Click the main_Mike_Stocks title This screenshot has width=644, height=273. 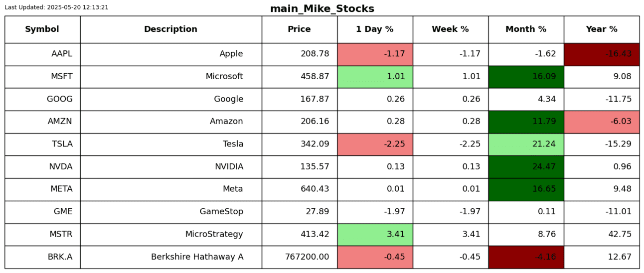pyautogui.click(x=322, y=9)
